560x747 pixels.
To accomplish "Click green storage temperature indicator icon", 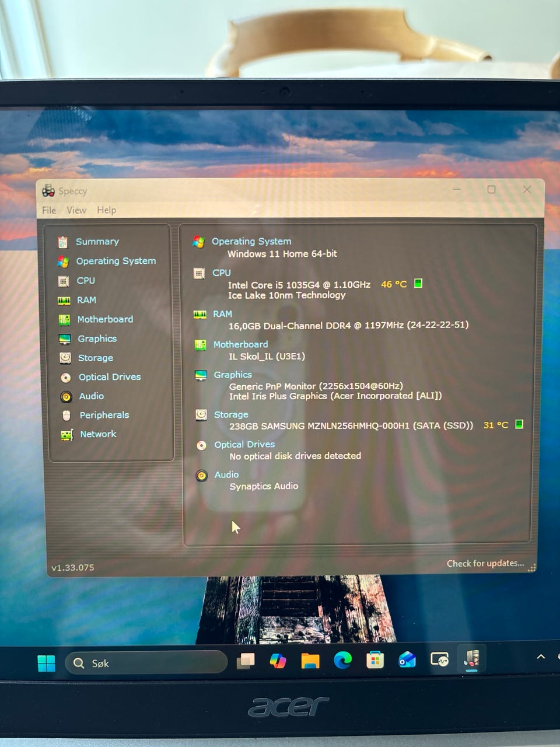I will [519, 424].
